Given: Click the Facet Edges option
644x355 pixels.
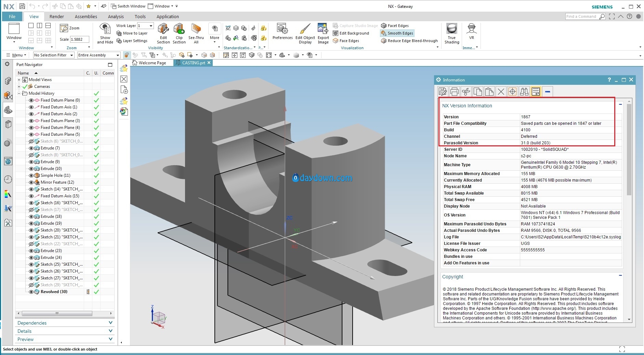Looking at the screenshot, I should pos(395,26).
